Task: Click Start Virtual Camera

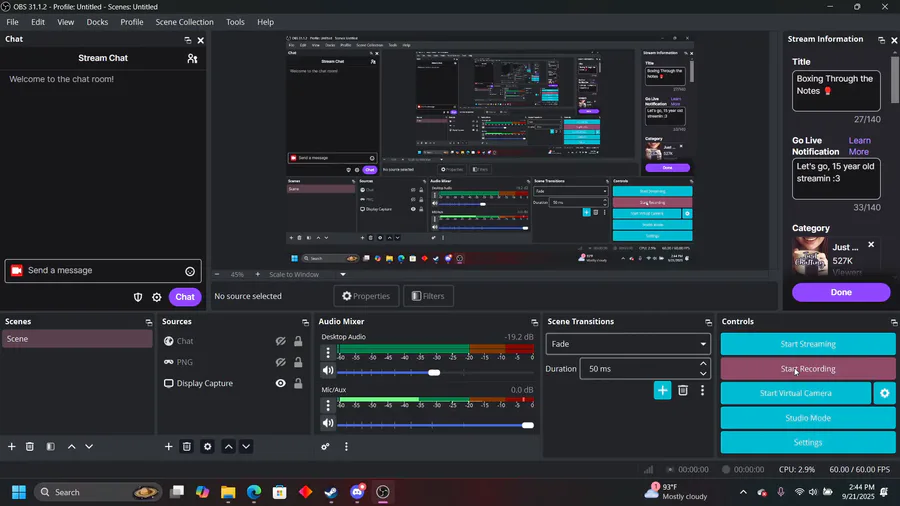Action: (796, 394)
